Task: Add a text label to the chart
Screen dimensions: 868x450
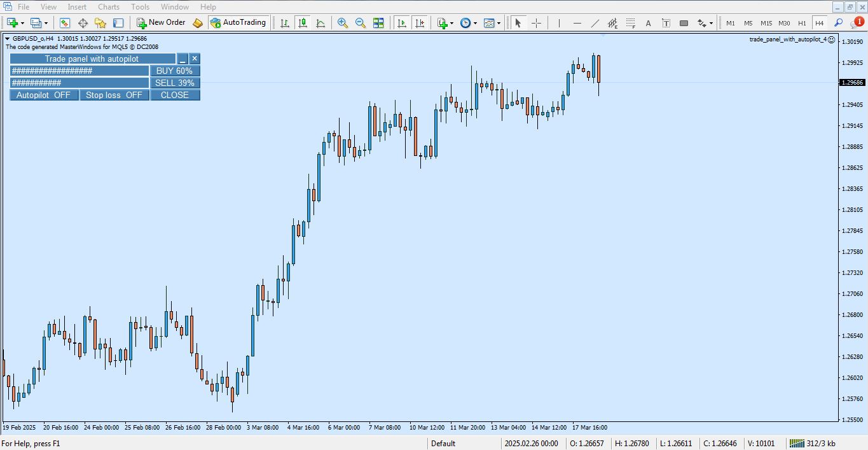Action: click(x=666, y=23)
